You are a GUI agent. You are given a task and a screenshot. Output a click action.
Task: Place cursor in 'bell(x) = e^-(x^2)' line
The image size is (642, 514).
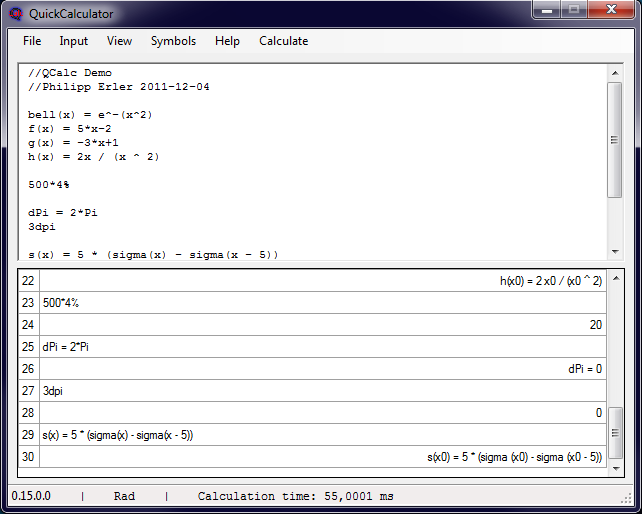click(x=90, y=115)
